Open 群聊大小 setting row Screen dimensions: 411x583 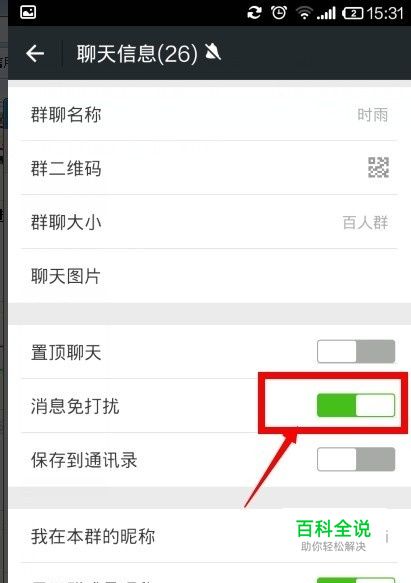pyautogui.click(x=209, y=222)
